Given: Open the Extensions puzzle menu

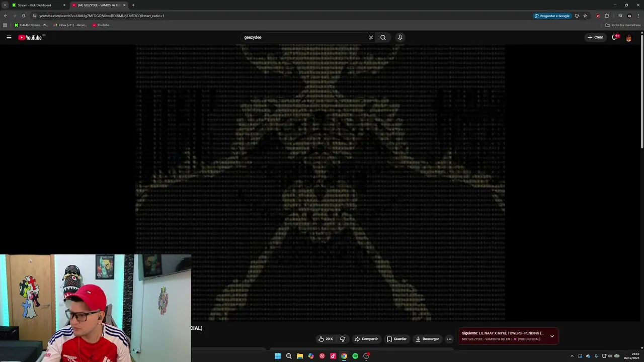Looking at the screenshot, I should (x=607, y=16).
